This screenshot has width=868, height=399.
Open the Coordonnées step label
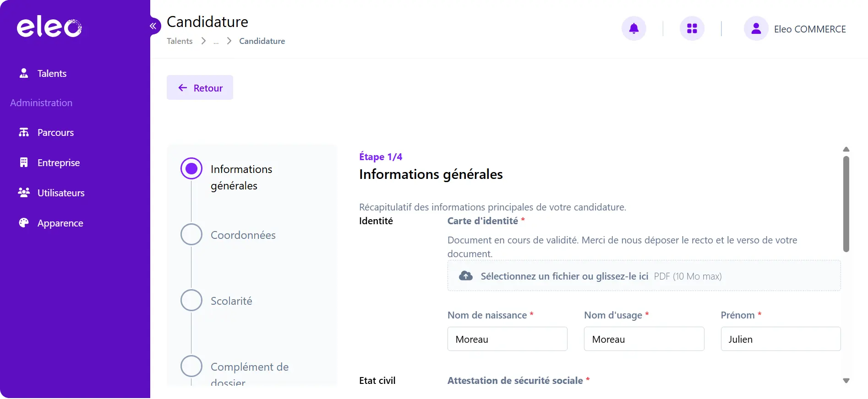click(x=243, y=235)
